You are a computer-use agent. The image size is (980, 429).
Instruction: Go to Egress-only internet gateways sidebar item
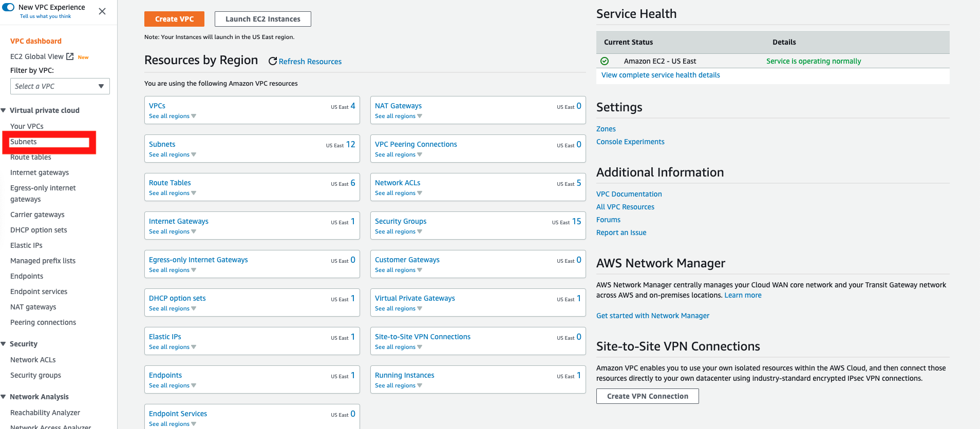pos(43,193)
